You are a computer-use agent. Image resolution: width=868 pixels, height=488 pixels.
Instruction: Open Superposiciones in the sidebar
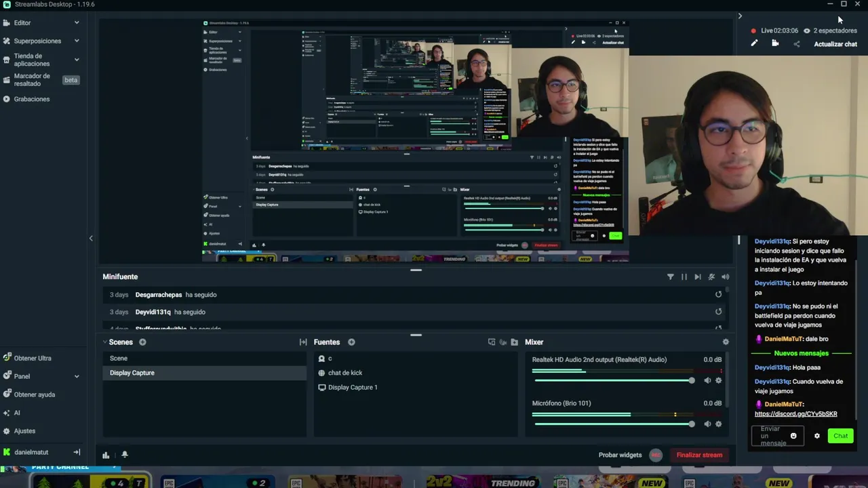point(37,41)
